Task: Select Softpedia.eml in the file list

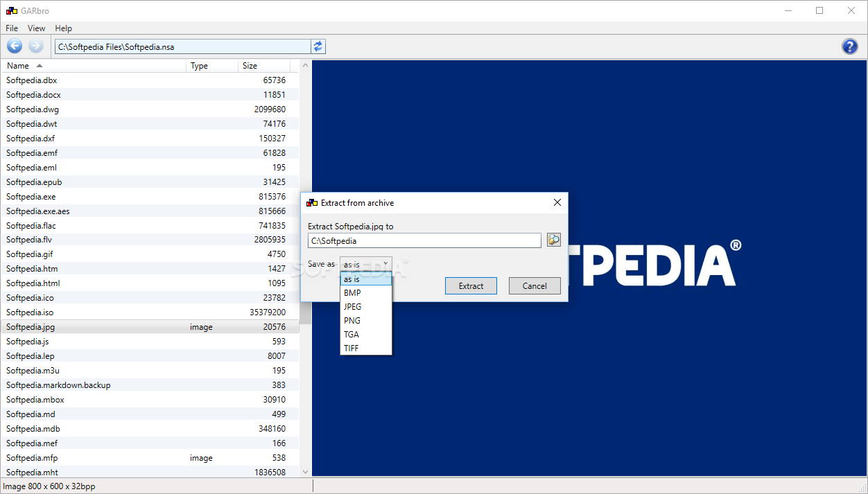Action: click(150, 168)
